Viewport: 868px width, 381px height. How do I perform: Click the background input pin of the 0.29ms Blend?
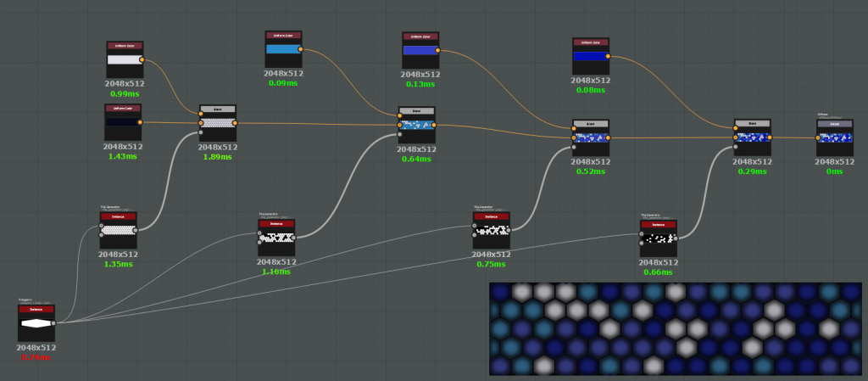tap(736, 137)
